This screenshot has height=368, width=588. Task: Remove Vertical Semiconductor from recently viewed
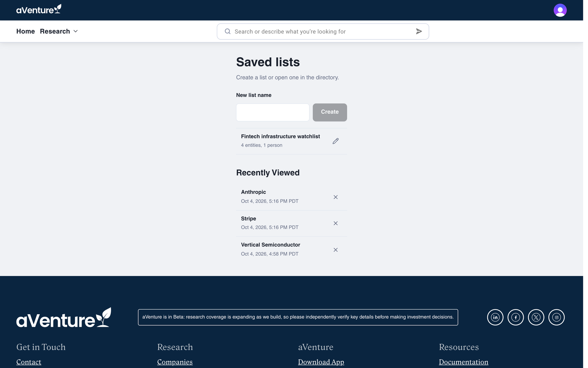[336, 250]
